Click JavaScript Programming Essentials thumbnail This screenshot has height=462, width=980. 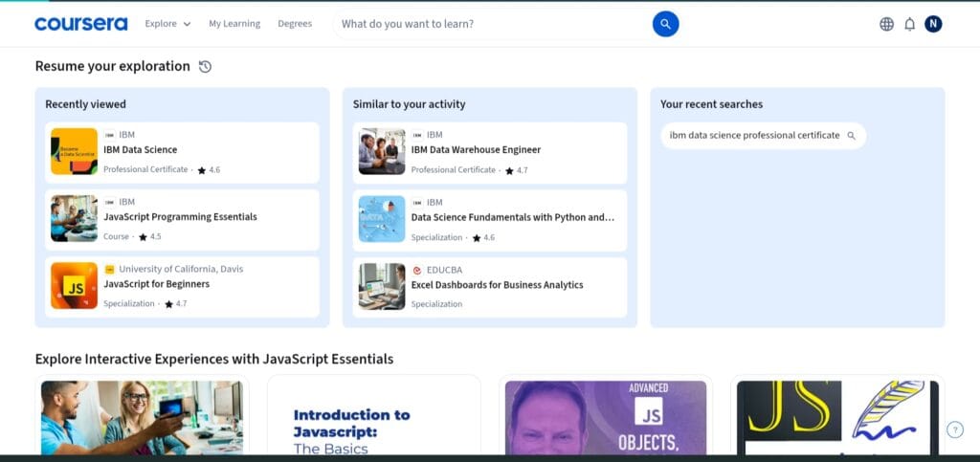(x=74, y=218)
